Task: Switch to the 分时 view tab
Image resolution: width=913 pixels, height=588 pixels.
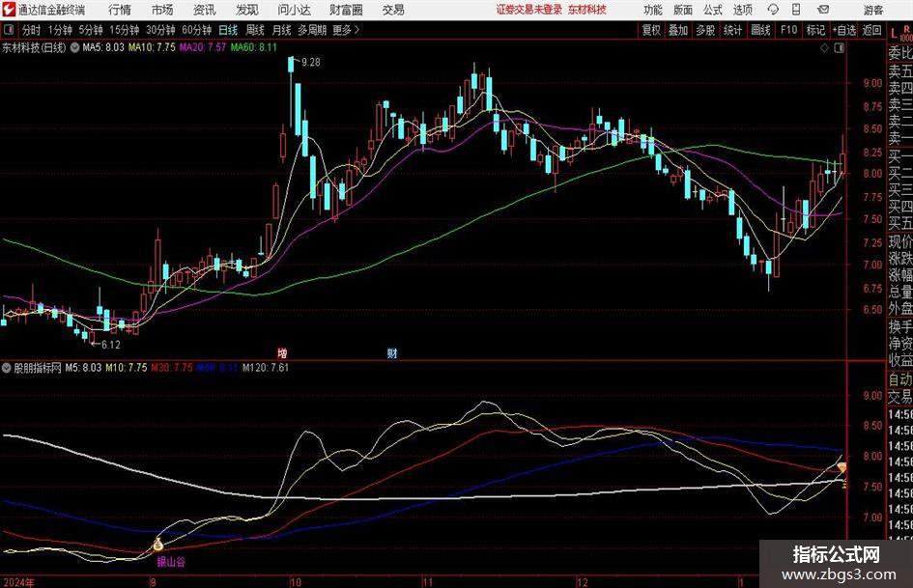Action: 31,30
